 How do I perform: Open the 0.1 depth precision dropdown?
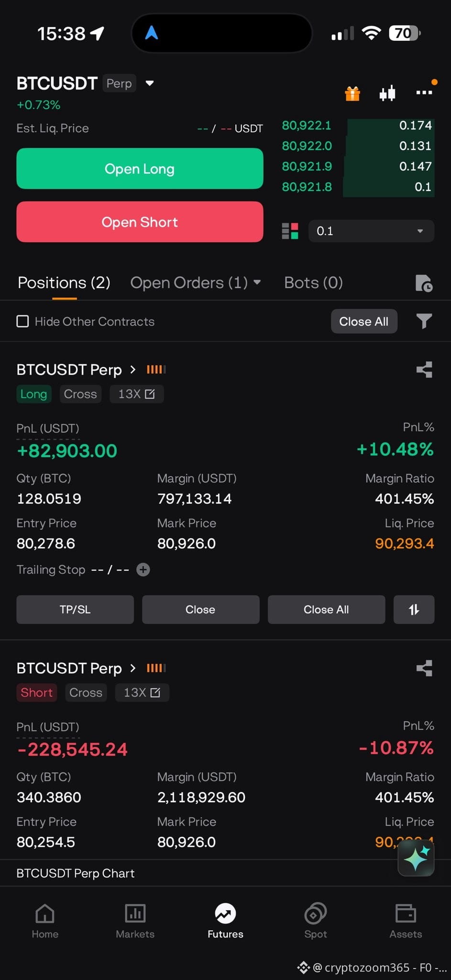(371, 231)
